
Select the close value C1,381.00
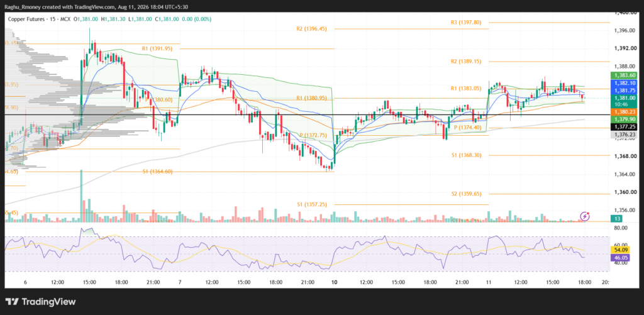point(167,19)
